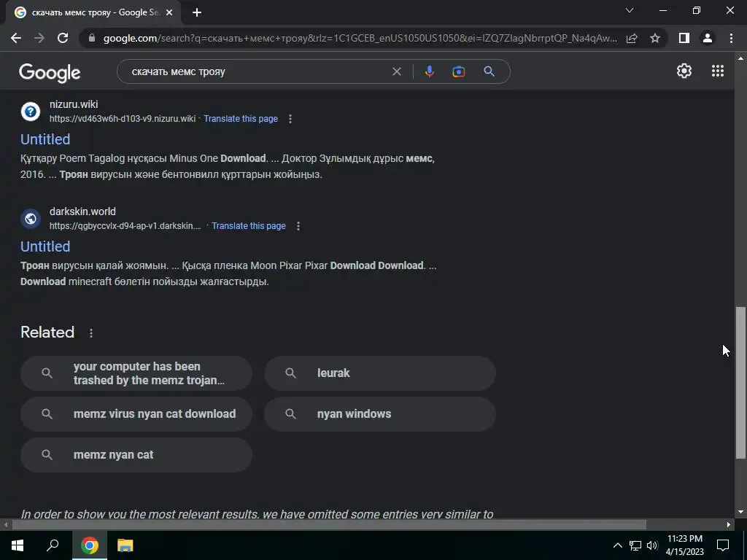Open the Related section options menu

point(91,332)
